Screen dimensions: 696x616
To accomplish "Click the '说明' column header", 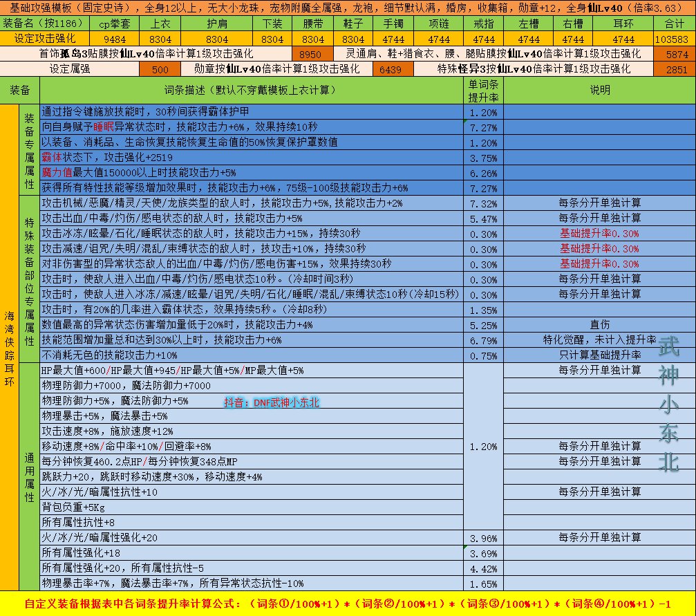I will (x=599, y=90).
